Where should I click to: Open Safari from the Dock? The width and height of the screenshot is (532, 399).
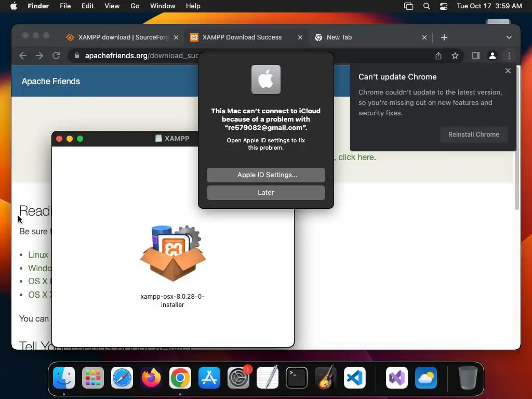[x=122, y=378]
